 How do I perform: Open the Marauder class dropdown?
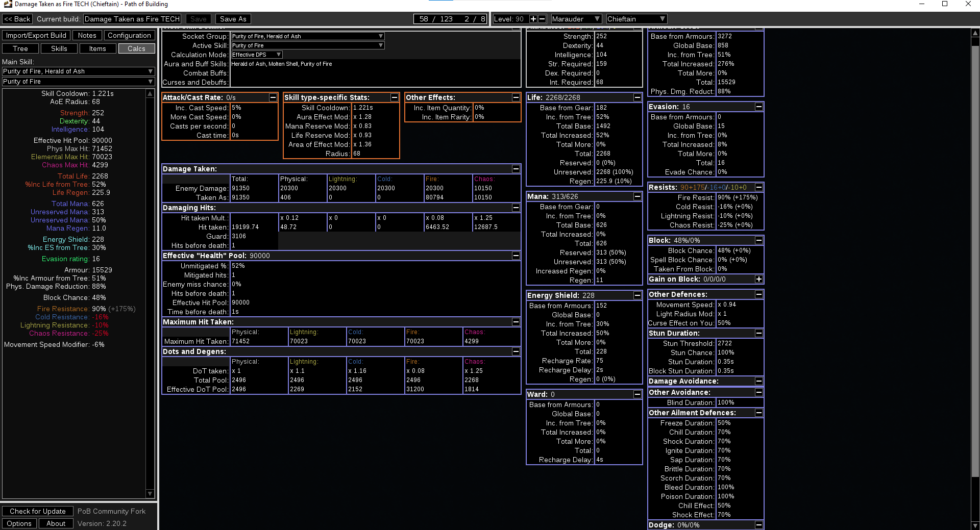pyautogui.click(x=576, y=18)
